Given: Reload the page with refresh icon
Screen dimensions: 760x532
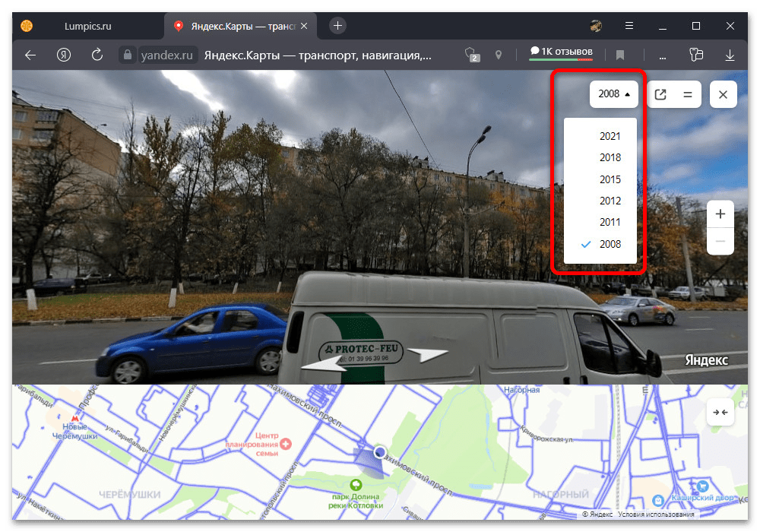Looking at the screenshot, I should click(x=97, y=55).
